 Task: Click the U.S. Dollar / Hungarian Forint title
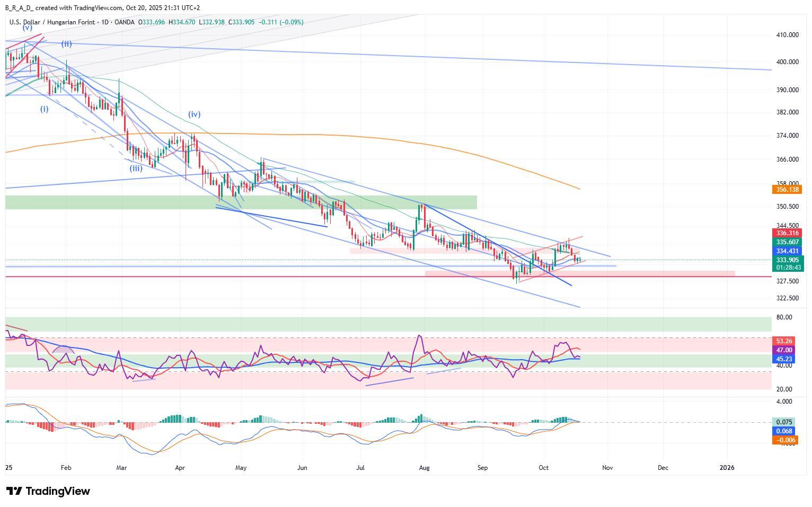[x=52, y=22]
